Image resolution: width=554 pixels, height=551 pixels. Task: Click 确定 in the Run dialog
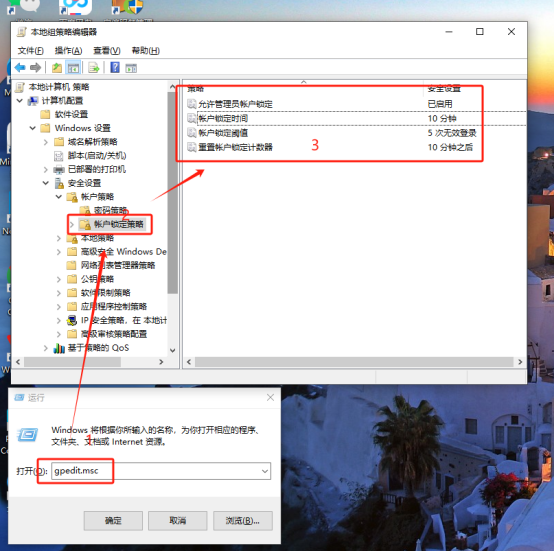[113, 521]
